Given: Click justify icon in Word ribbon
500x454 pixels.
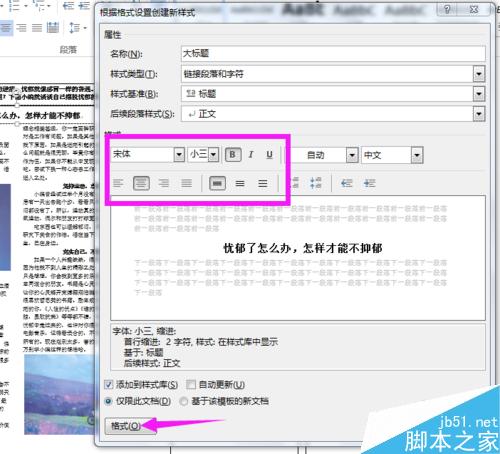Looking at the screenshot, I should pyautogui.click(x=37, y=27).
